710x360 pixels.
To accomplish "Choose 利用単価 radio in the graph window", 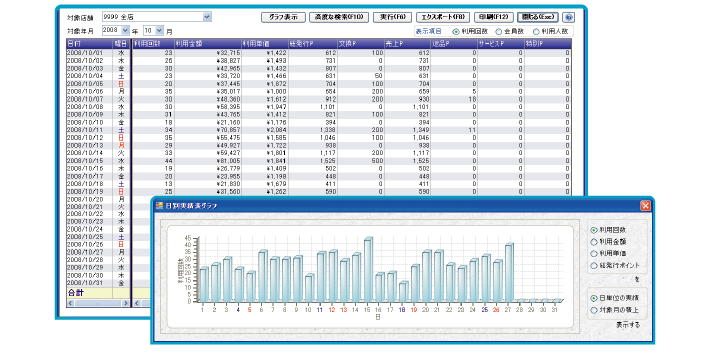I will click(x=594, y=254).
